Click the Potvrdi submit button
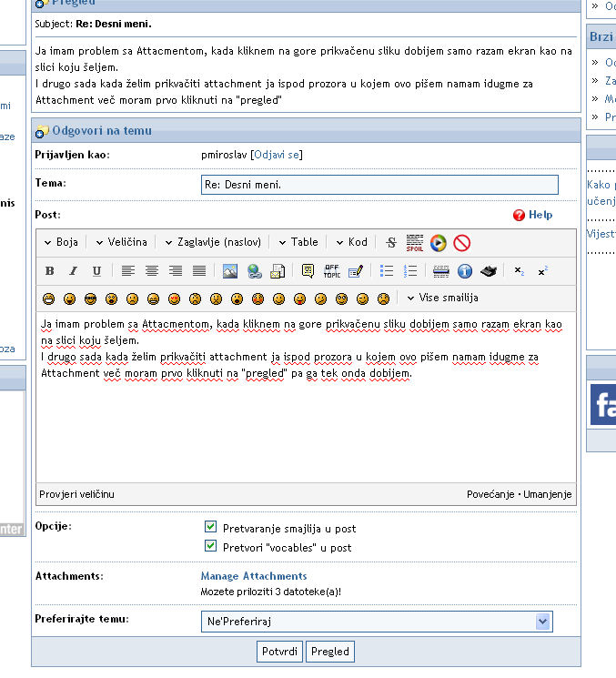This screenshot has width=616, height=678. click(278, 652)
